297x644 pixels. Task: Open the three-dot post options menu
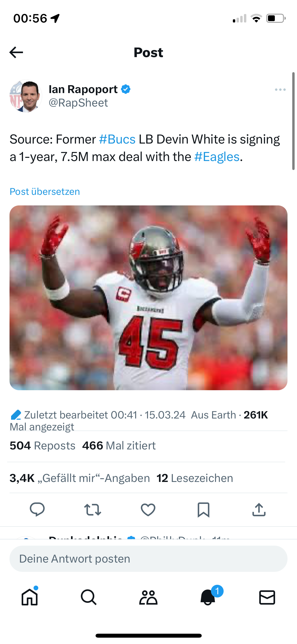pos(280,90)
